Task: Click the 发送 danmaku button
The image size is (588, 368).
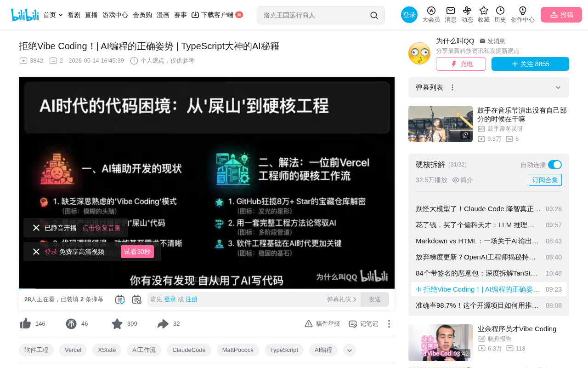Action: click(375, 299)
